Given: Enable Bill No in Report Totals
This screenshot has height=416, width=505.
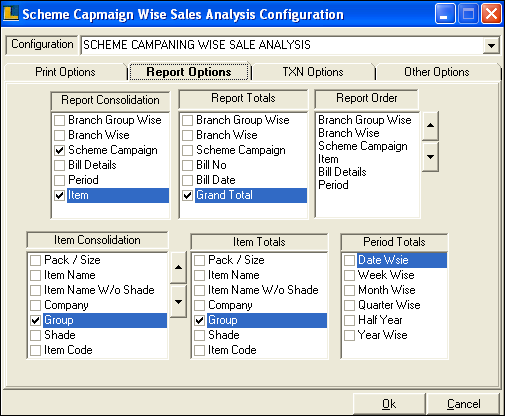Looking at the screenshot, I should click(187, 165).
